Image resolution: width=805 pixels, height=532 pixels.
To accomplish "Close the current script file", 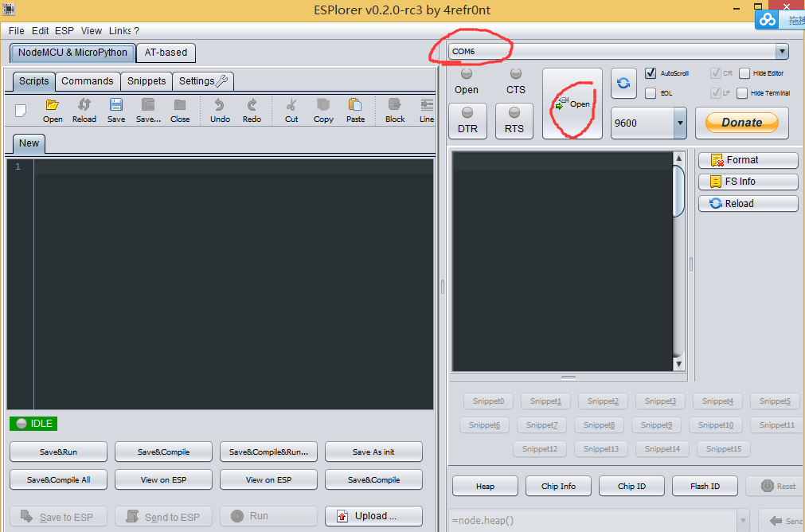I will pos(180,111).
